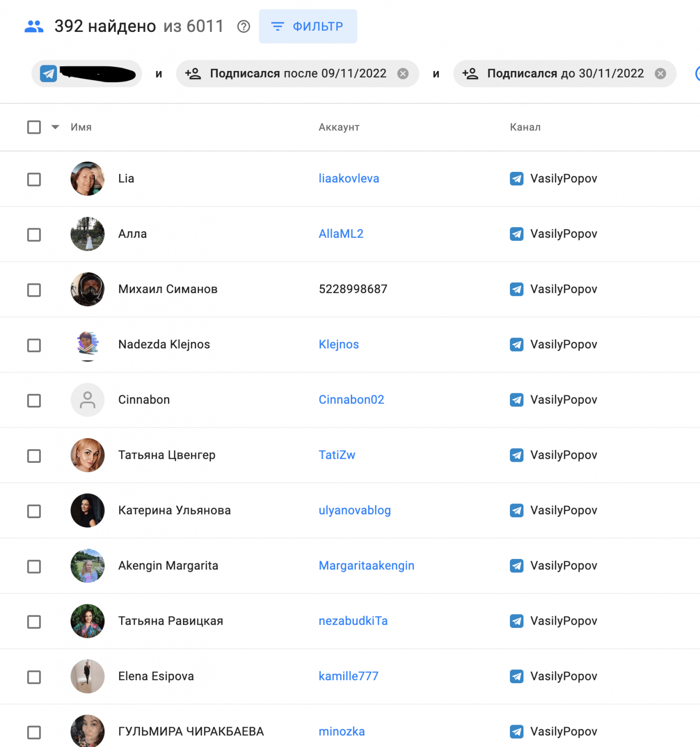Expand the selection dropdown arrow beside Имя
The height and width of the screenshot is (747, 700).
tap(55, 127)
